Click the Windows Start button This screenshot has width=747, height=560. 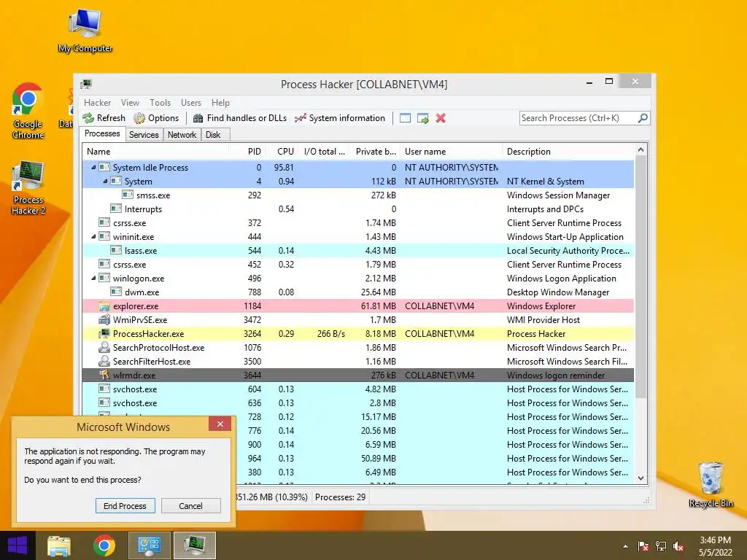pos(18,545)
